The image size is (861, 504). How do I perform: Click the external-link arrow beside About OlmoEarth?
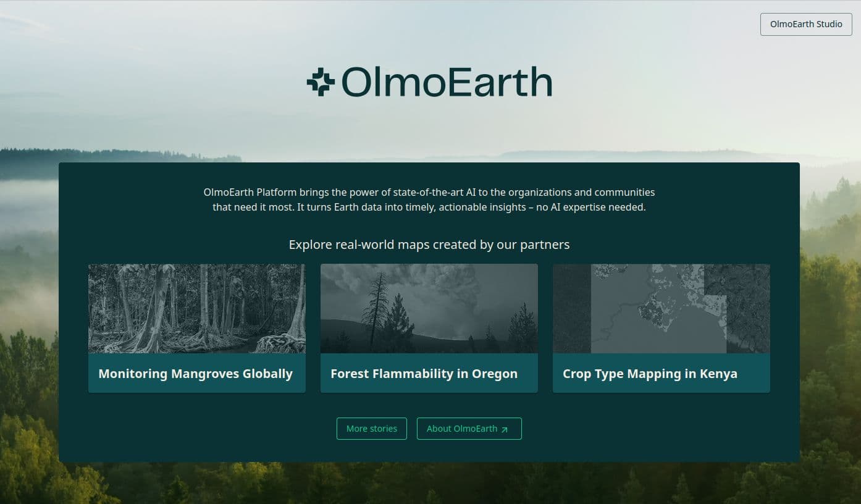click(x=505, y=429)
